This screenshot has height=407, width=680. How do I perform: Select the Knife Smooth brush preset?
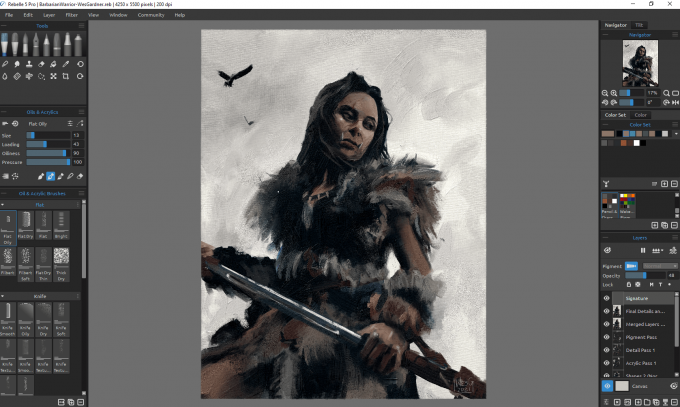[8, 319]
